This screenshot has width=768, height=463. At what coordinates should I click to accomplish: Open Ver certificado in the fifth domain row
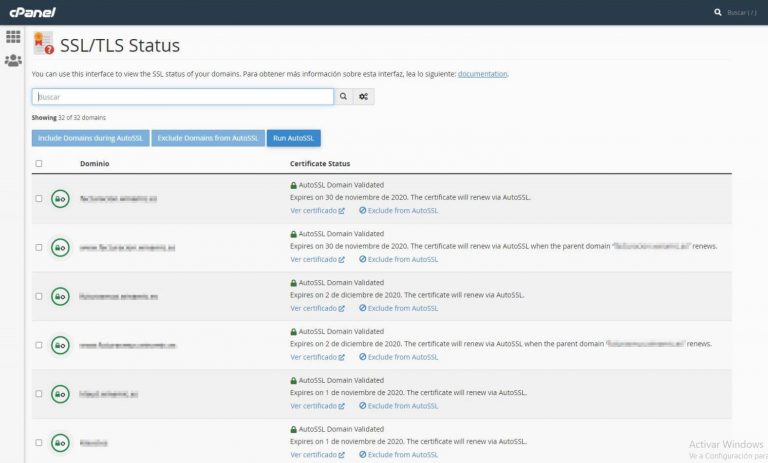(317, 406)
